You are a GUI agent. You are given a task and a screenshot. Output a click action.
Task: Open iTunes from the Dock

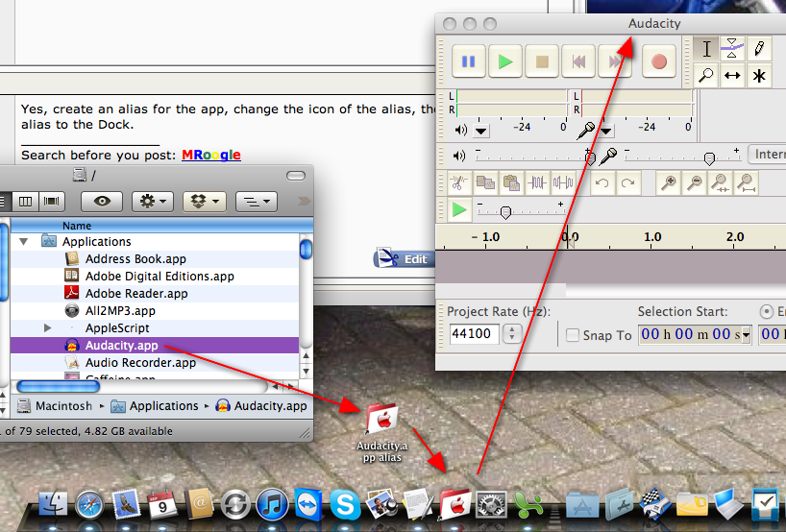click(272, 504)
